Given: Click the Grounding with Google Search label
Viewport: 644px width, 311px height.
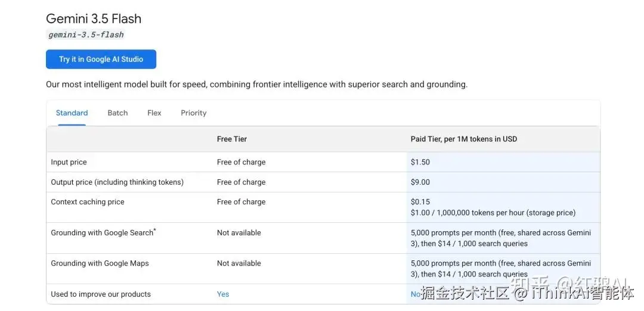Looking at the screenshot, I should tap(103, 232).
